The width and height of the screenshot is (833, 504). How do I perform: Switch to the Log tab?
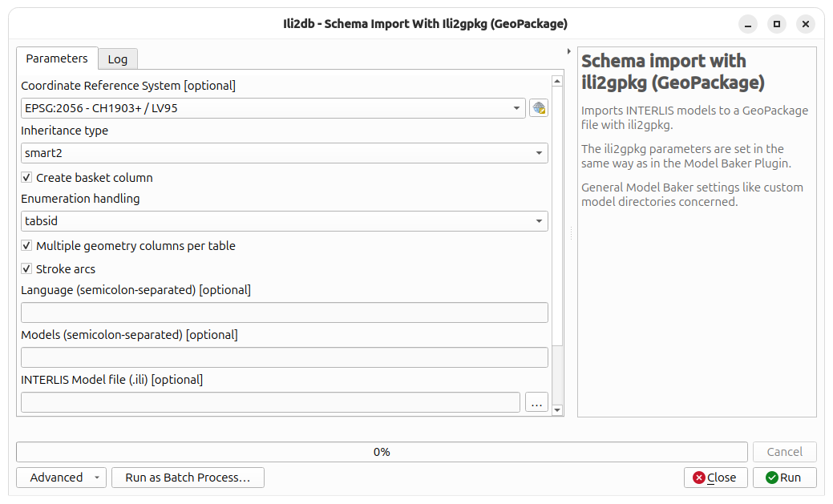118,59
